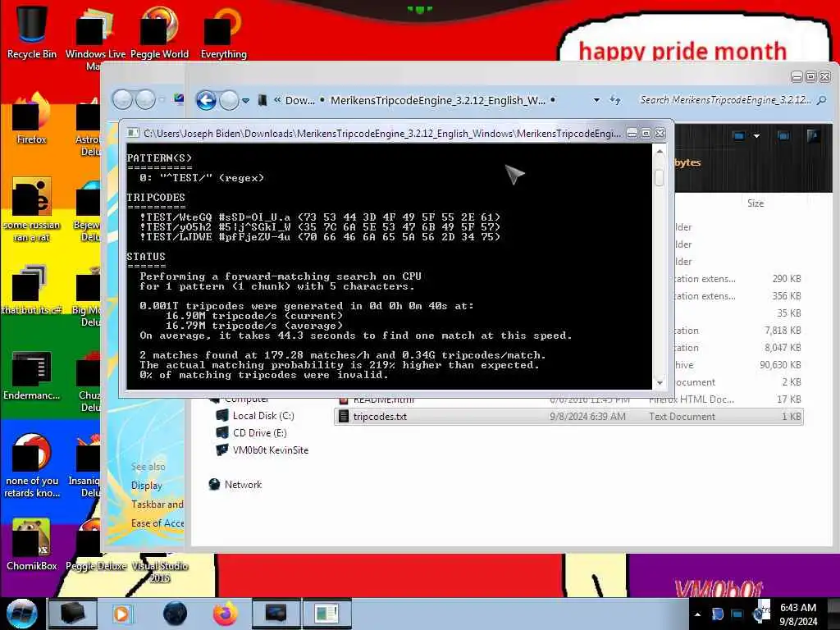Image resolution: width=840 pixels, height=630 pixels.
Task: Open the Endermanc... desktop icon
Action: point(32,375)
